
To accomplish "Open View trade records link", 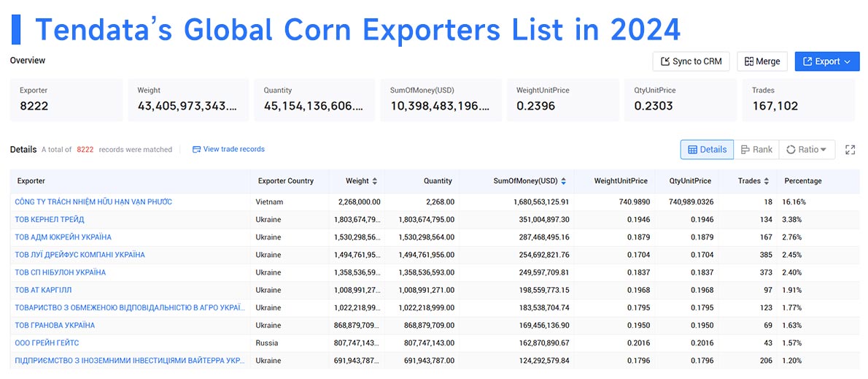I will (228, 149).
